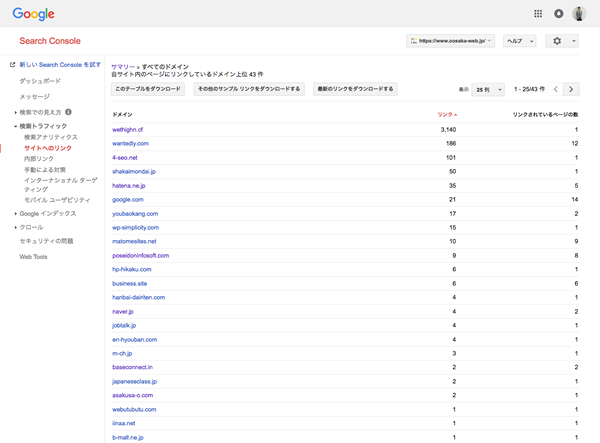Click the 3,140 link count for wethighn.cf
Image resolution: width=600 pixels, height=443 pixels.
(x=448, y=130)
